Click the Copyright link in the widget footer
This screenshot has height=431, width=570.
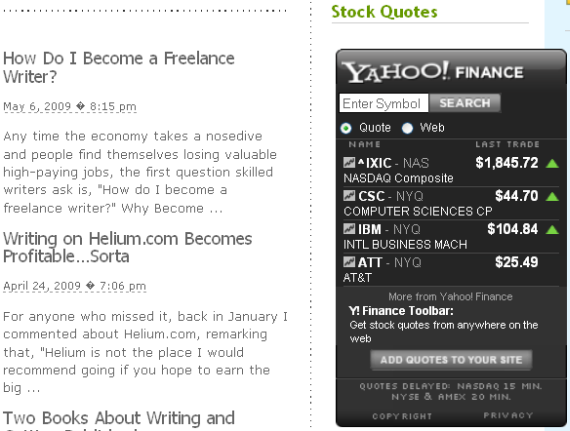coord(402,416)
